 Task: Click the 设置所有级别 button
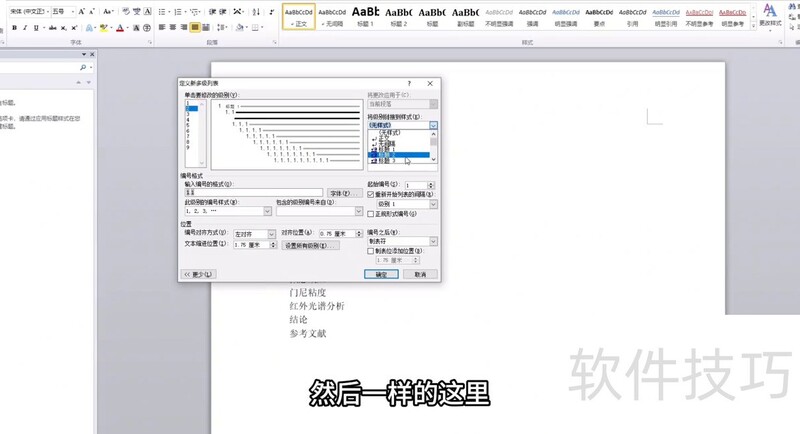(311, 245)
